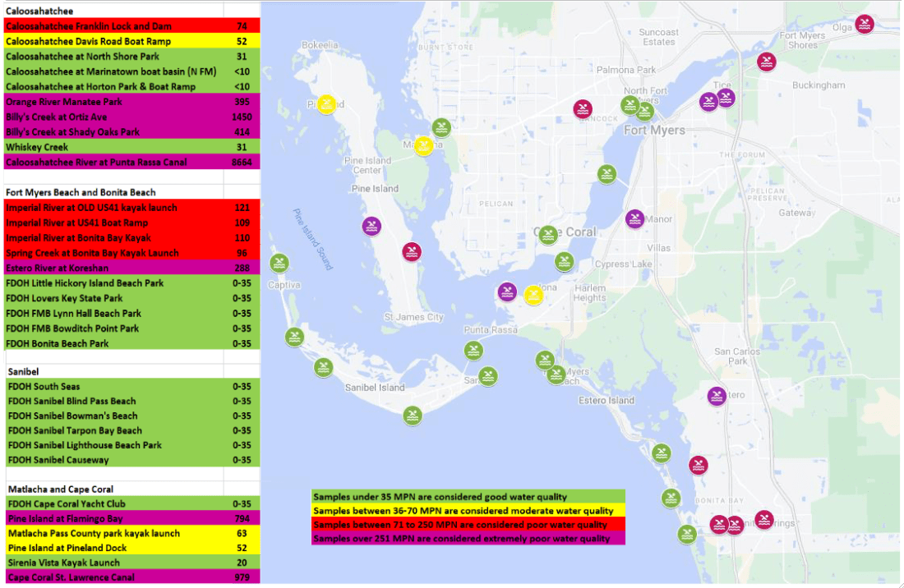This screenshot has width=904, height=588.
Task: Click the green marker near Cypress Lake
Action: [565, 261]
